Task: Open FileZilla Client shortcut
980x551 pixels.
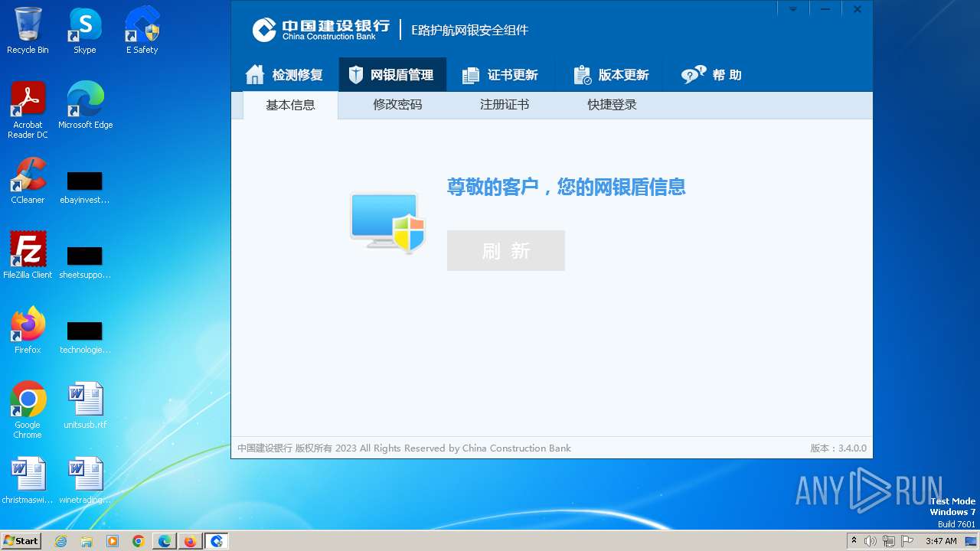Action: pyautogui.click(x=28, y=255)
